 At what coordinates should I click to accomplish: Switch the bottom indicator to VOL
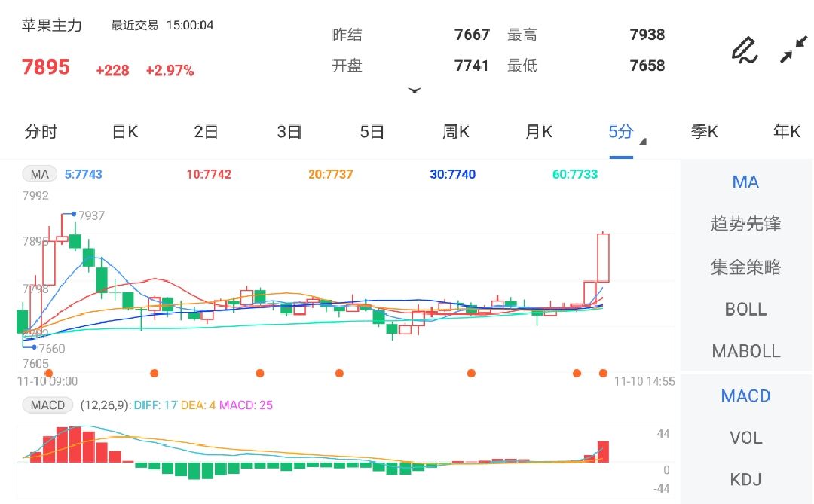[x=745, y=438]
